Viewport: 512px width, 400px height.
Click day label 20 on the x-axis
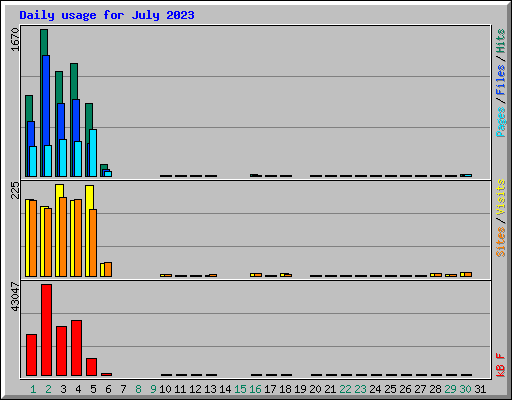pyautogui.click(x=315, y=389)
